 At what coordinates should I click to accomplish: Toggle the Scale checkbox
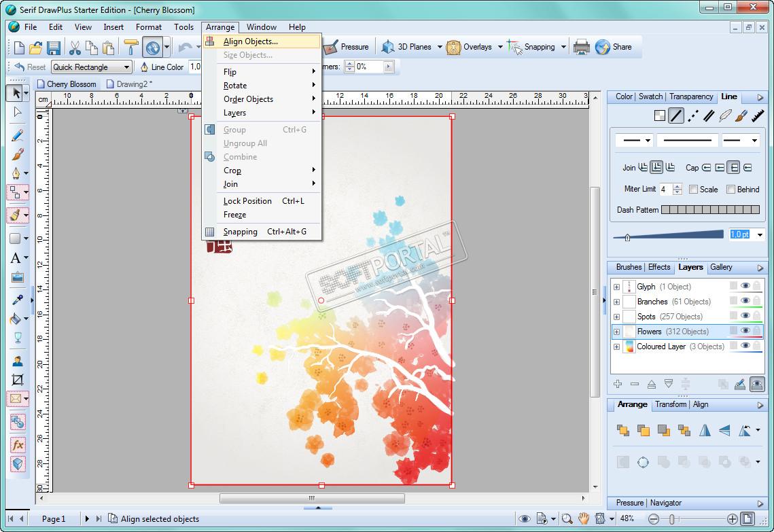pos(693,190)
